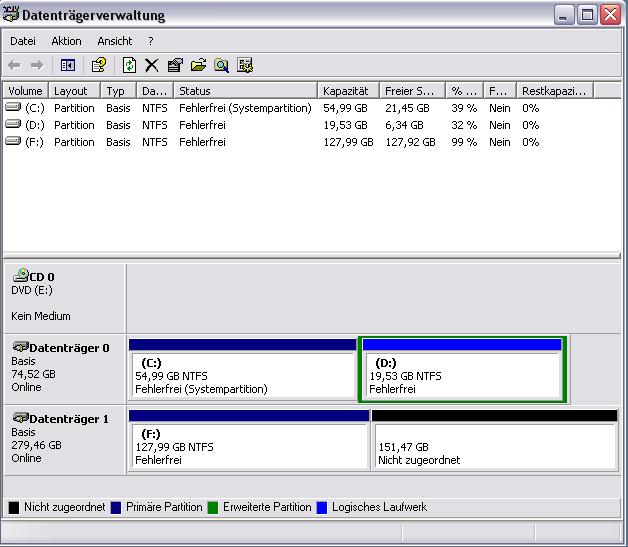Click the '6,34 GB' free space cell
Image resolution: width=628 pixels, height=547 pixels.
[x=404, y=125]
